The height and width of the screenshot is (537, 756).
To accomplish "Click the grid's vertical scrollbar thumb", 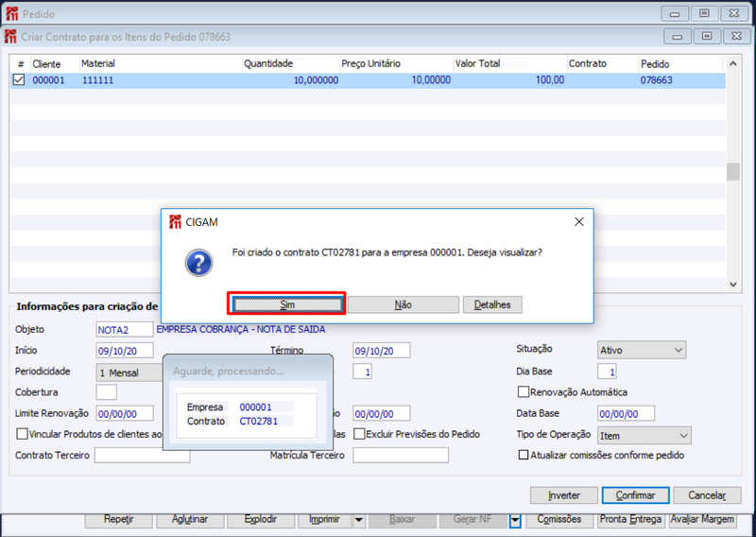I will pyautogui.click(x=733, y=172).
